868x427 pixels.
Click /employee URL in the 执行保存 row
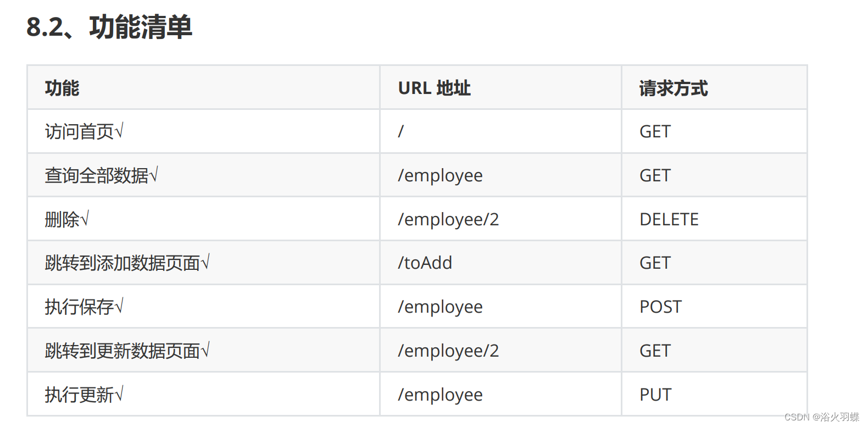[440, 307]
